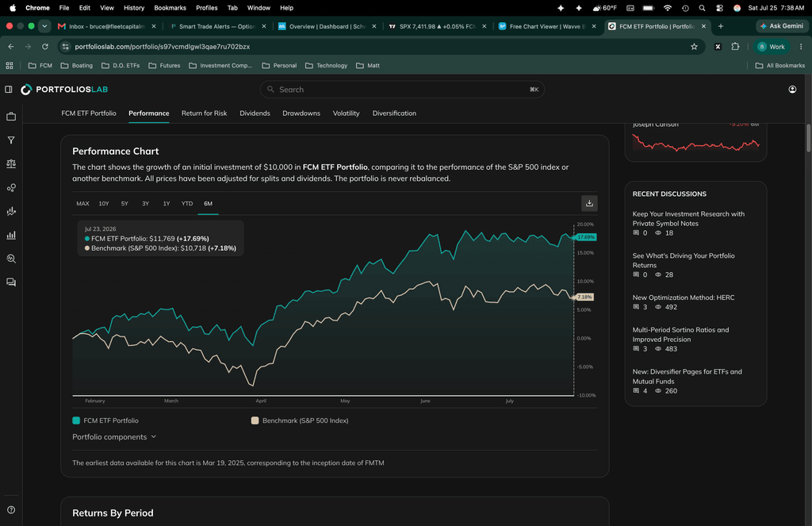Reload the current page
The image size is (812, 526).
pyautogui.click(x=45, y=47)
